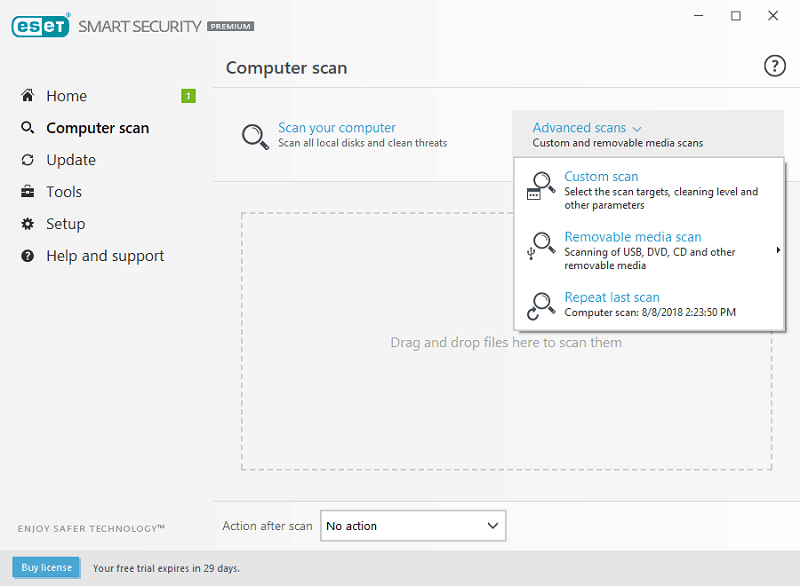Click the magnifier icon for Scan your computer
This screenshot has width=800, height=586.
[x=255, y=137]
